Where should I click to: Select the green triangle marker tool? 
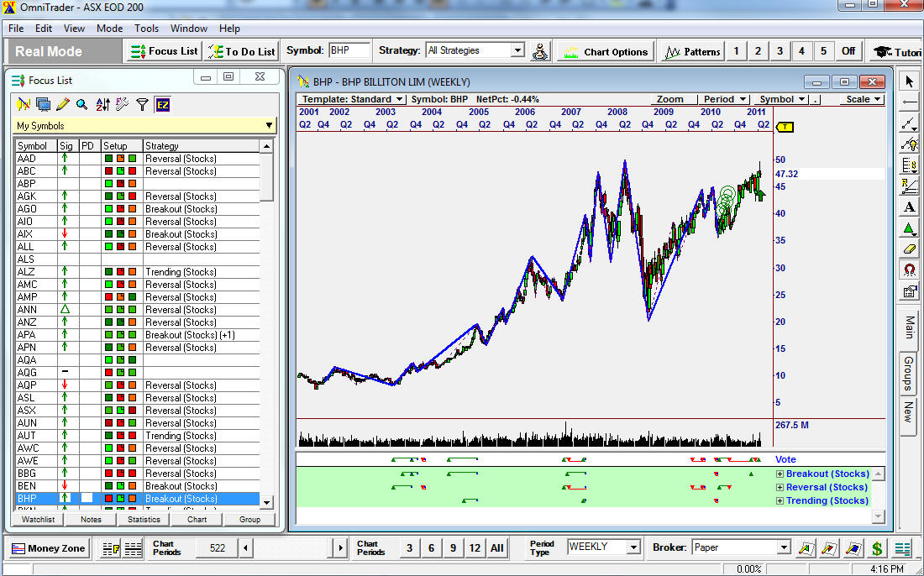909,228
